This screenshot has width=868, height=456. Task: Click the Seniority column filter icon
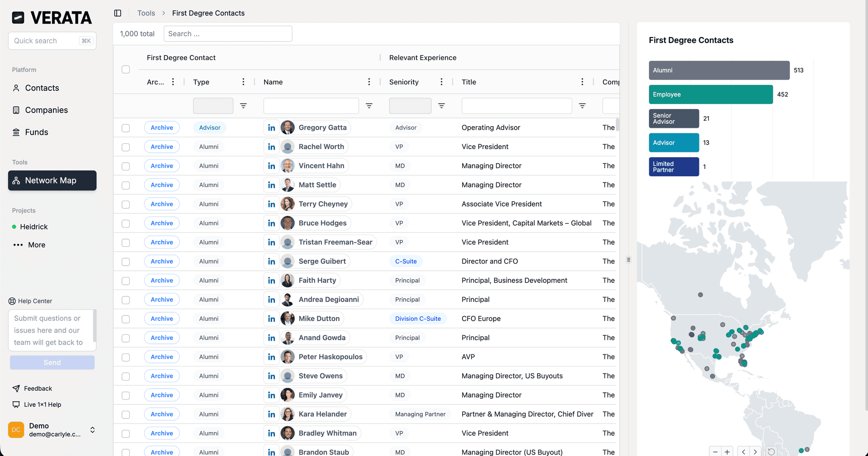[442, 106]
